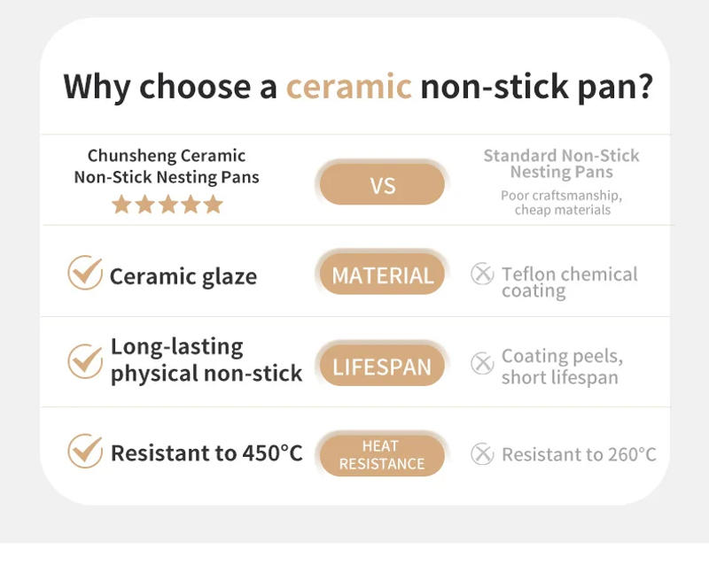Click the X icon beside Teflon chemical coating
The image size is (709, 588).
click(x=482, y=275)
